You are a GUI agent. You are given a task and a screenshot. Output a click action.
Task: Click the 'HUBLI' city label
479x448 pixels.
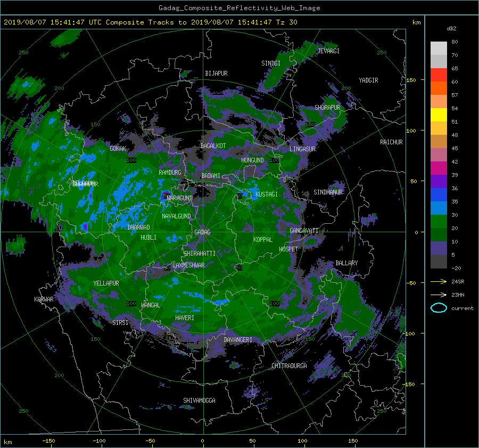148,238
